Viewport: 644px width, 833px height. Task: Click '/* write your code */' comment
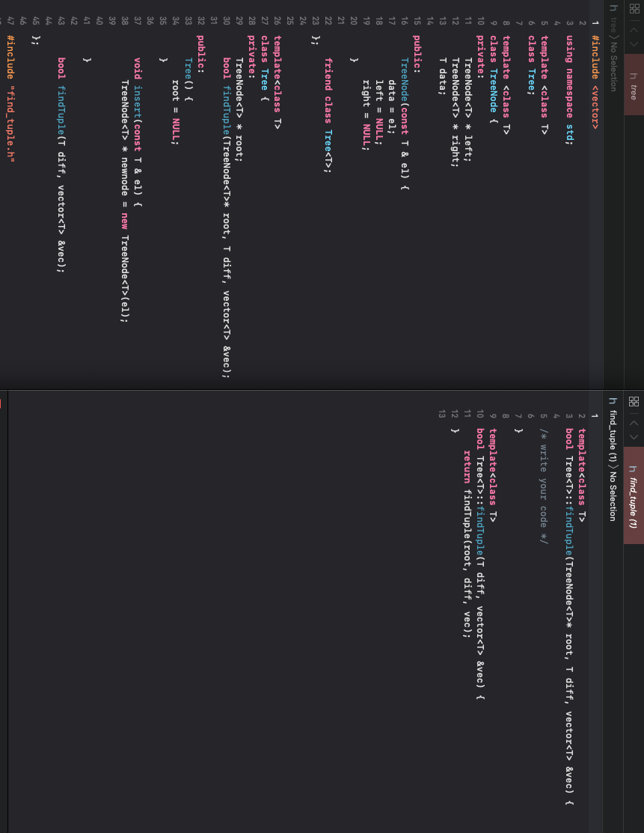point(543,486)
